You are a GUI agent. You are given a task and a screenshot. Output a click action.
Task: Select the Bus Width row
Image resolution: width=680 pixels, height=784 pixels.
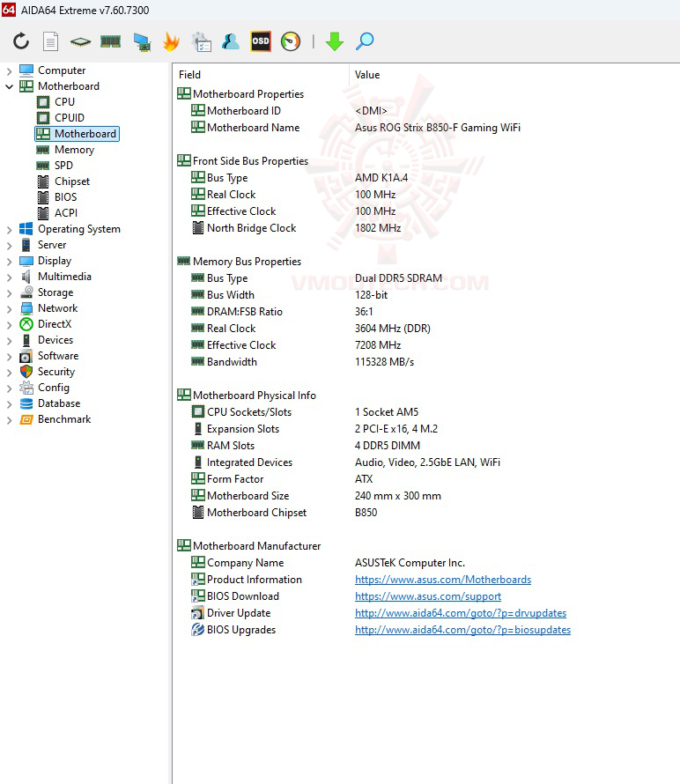pyautogui.click(x=426, y=295)
